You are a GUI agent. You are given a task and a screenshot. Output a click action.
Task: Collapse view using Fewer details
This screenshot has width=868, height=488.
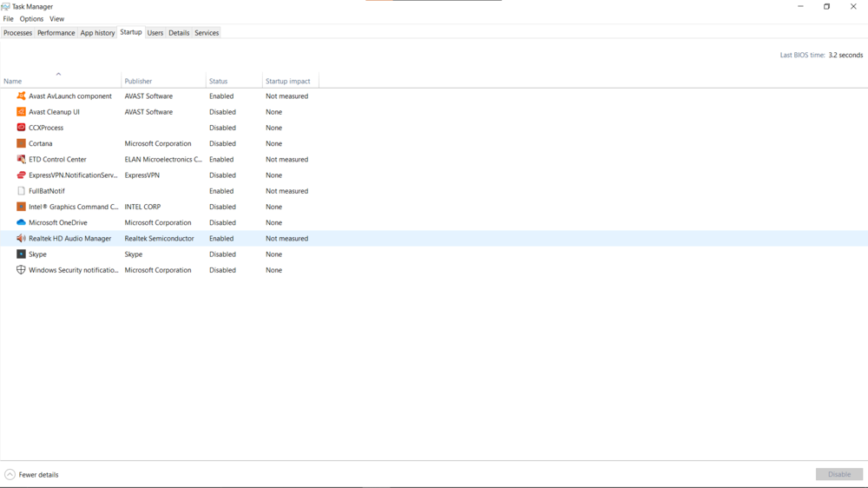32,475
